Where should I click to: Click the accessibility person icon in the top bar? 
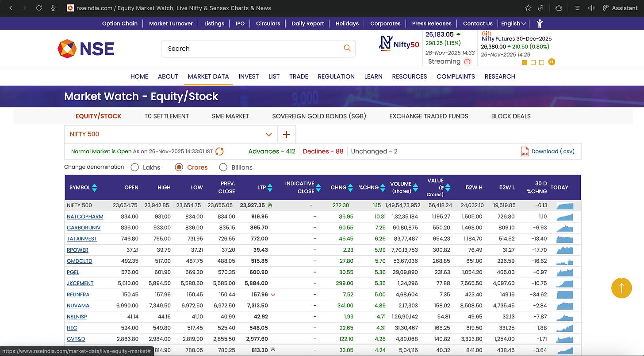[539, 23]
